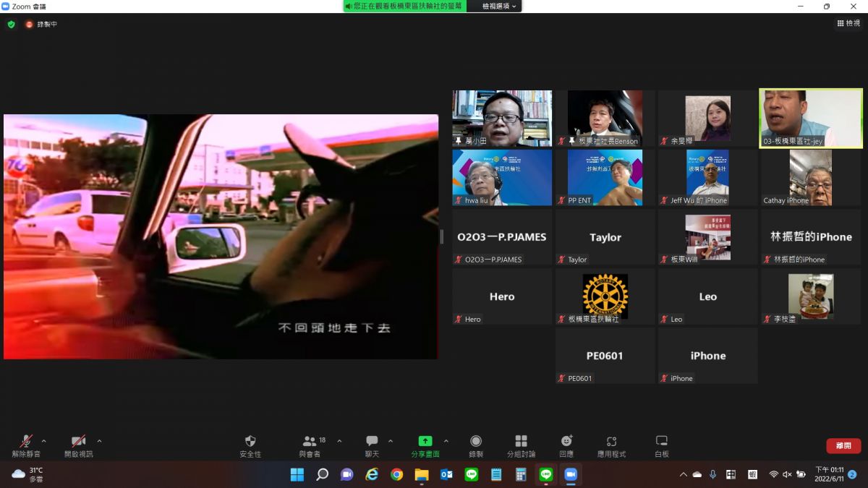
Task: Select the Leo participant tile
Action: 708,296
